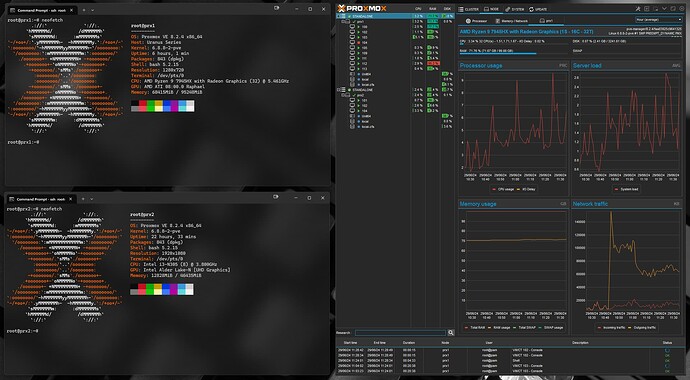
Task: Sort by CPU column header
Action: (418, 9)
